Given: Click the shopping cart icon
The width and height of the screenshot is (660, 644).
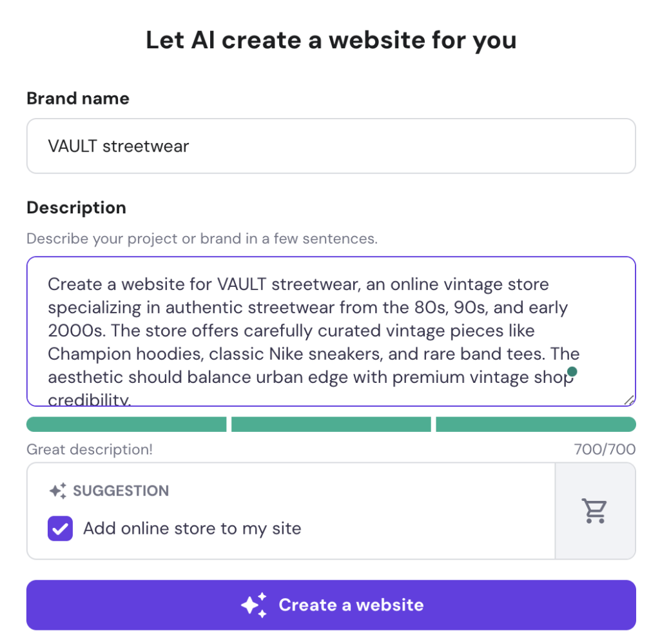Looking at the screenshot, I should pos(594,510).
